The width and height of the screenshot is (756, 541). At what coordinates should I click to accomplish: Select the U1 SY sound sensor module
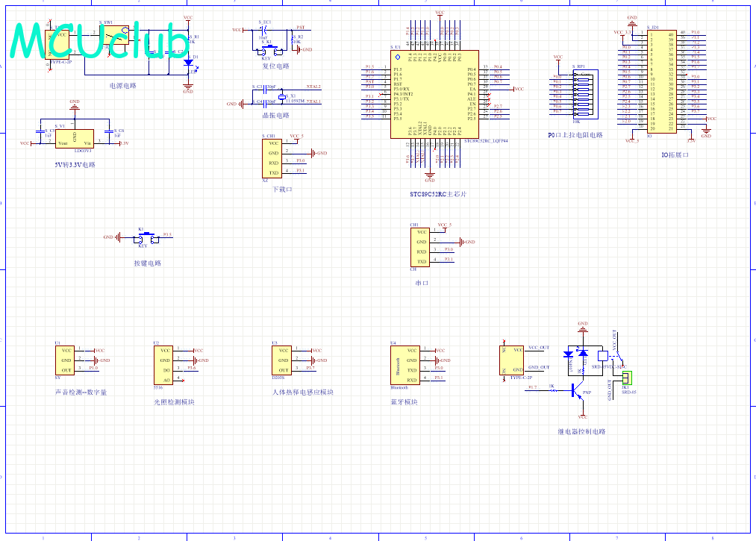tap(65, 360)
